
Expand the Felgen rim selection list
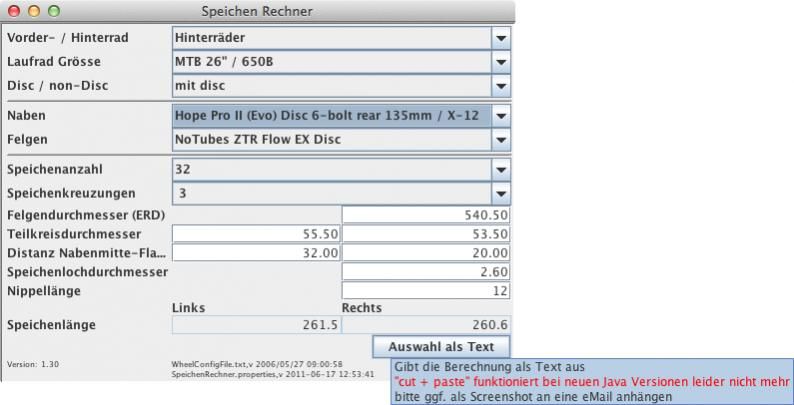point(501,139)
